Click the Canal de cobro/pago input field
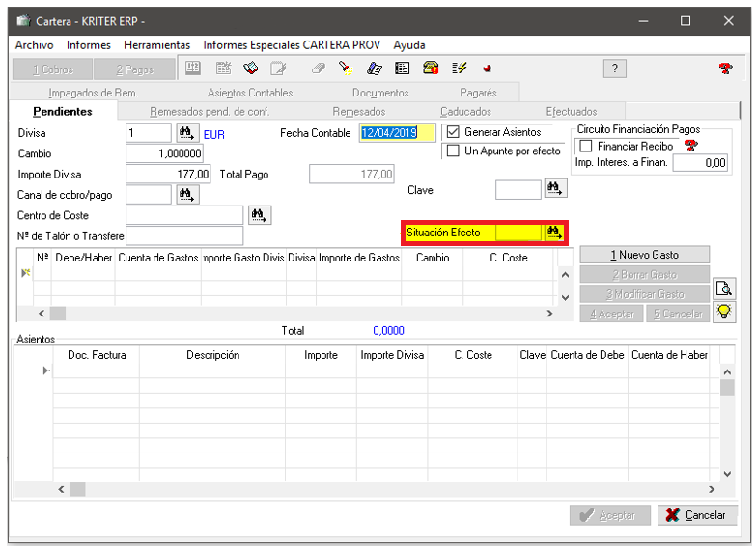Screen dimensions: 756x549 coord(149,195)
